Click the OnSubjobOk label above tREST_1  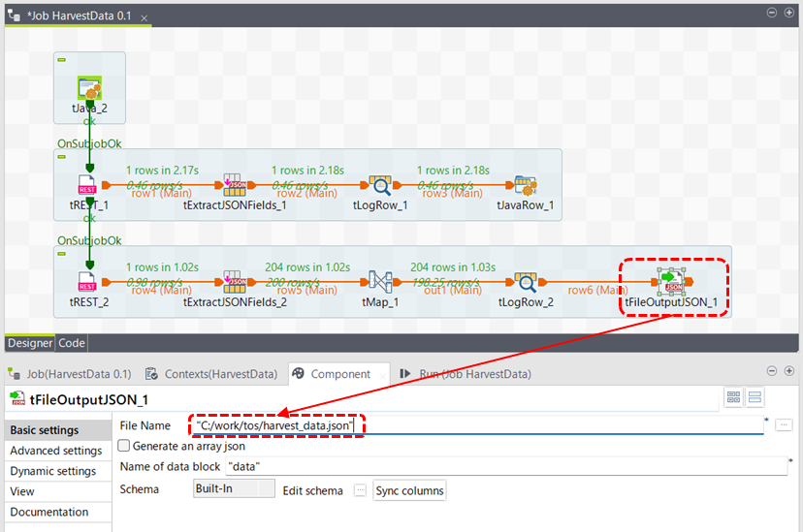89,143
